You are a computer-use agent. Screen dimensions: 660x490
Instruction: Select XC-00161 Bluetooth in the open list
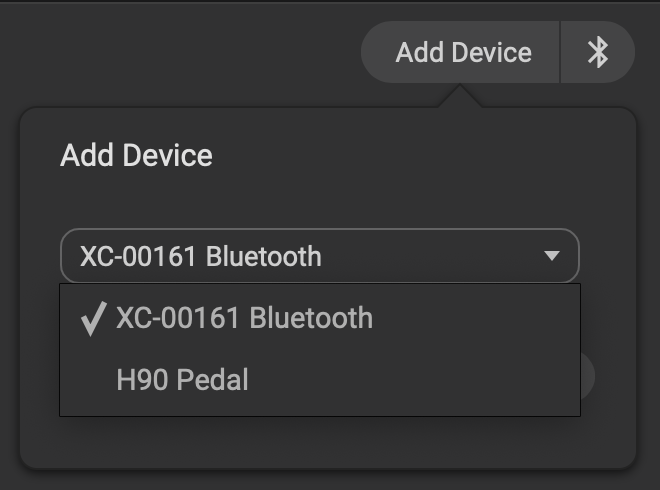click(x=244, y=318)
